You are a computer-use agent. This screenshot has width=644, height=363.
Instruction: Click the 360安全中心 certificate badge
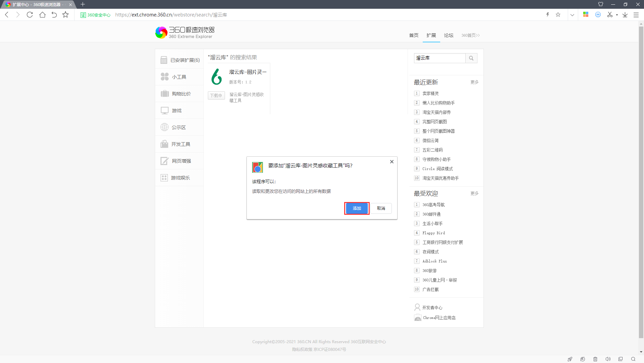(x=95, y=15)
